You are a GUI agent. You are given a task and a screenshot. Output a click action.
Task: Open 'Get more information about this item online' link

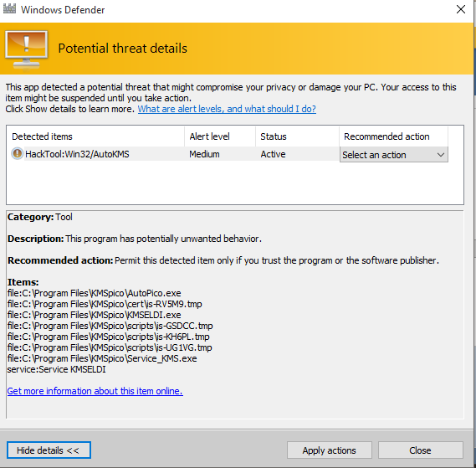pyautogui.click(x=95, y=391)
